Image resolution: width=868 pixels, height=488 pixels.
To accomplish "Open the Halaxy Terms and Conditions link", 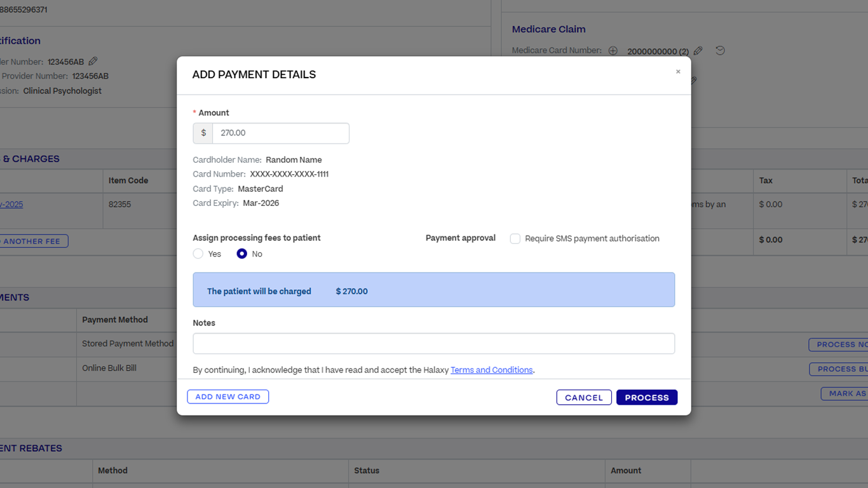I will 491,370.
